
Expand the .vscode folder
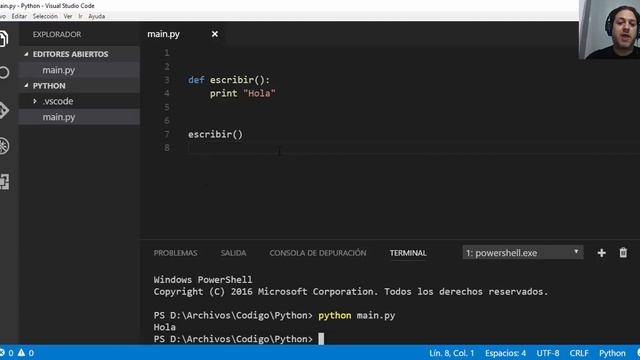(80, 101)
